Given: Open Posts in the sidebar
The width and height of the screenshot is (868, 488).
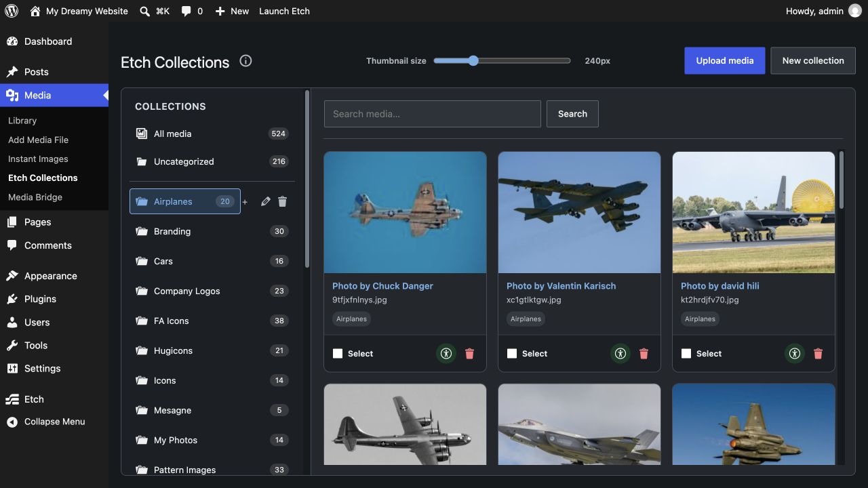Looking at the screenshot, I should [x=54, y=72].
